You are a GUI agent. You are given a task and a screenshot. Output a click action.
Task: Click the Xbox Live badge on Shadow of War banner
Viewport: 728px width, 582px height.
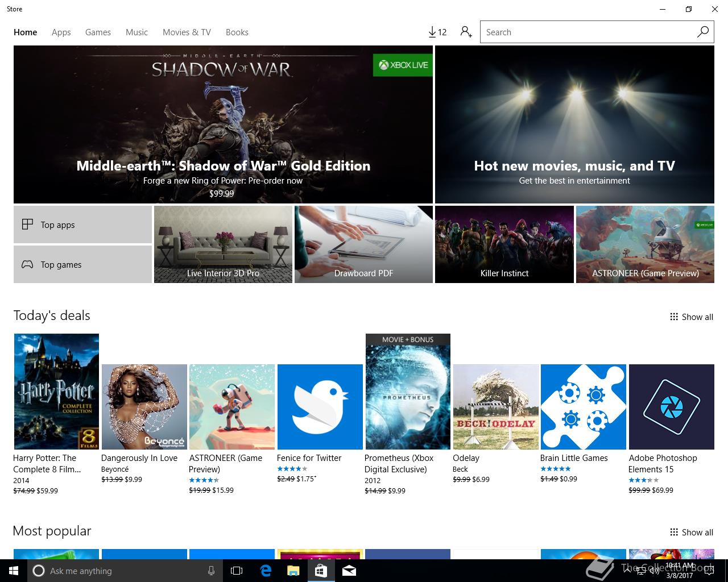pos(403,65)
